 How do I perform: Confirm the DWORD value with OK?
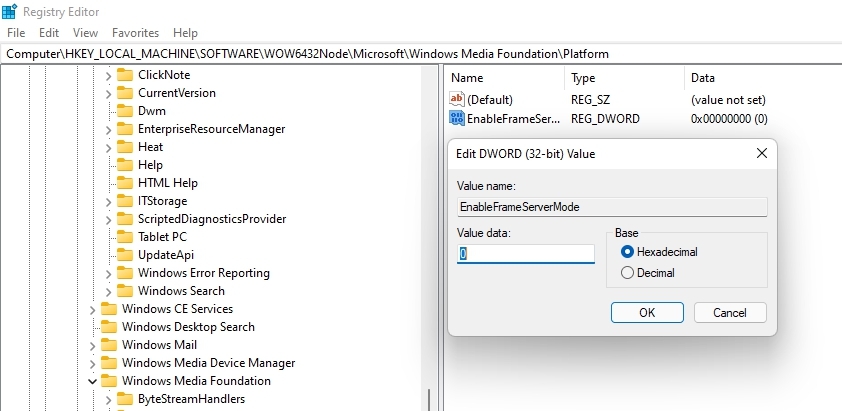point(647,313)
